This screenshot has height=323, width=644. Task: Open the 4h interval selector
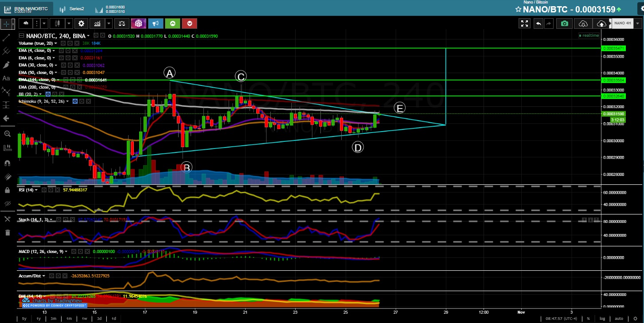coord(26,23)
